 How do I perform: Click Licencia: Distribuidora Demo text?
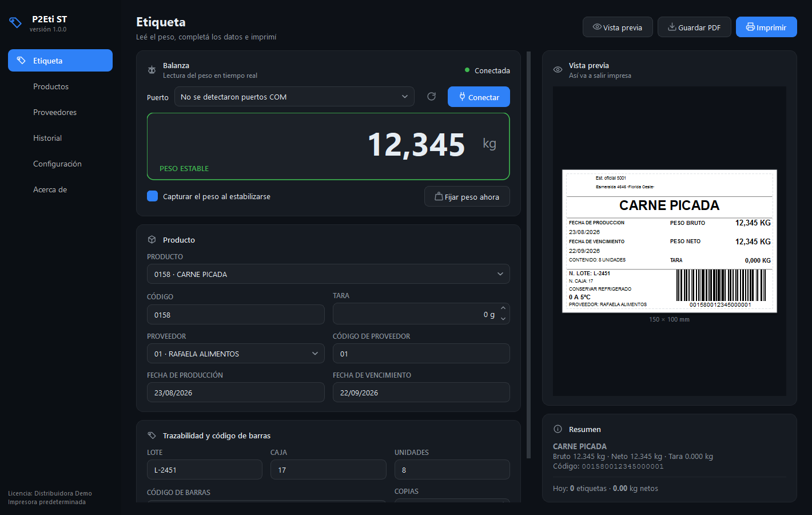50,493
